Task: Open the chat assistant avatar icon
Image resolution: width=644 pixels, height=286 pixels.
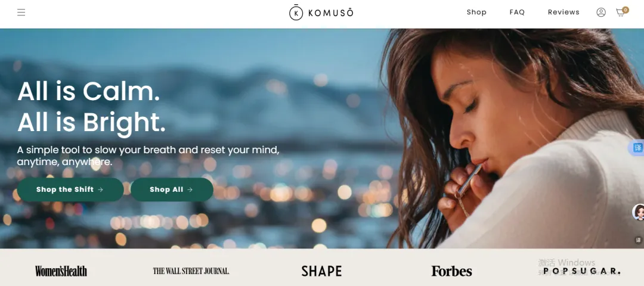Action: coord(639,212)
